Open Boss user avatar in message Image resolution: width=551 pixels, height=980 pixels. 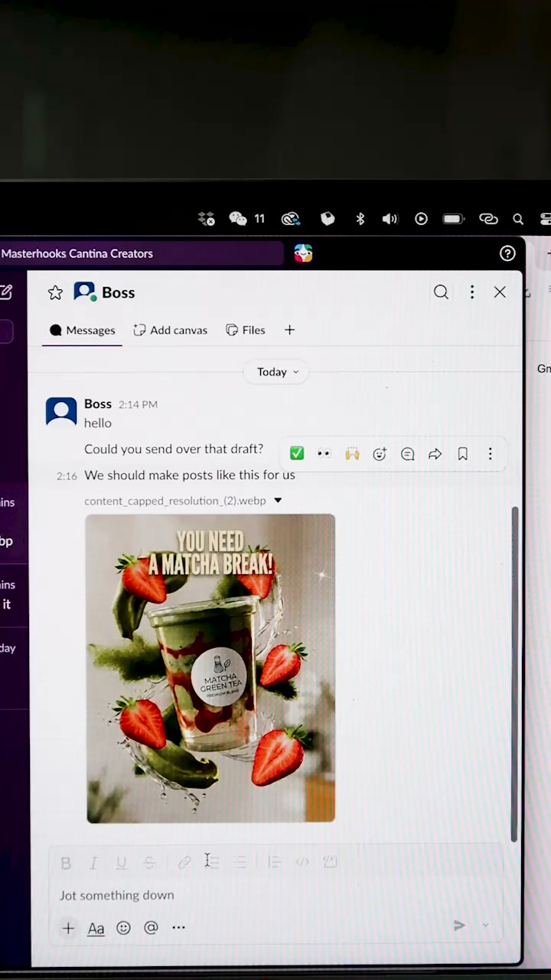click(61, 411)
